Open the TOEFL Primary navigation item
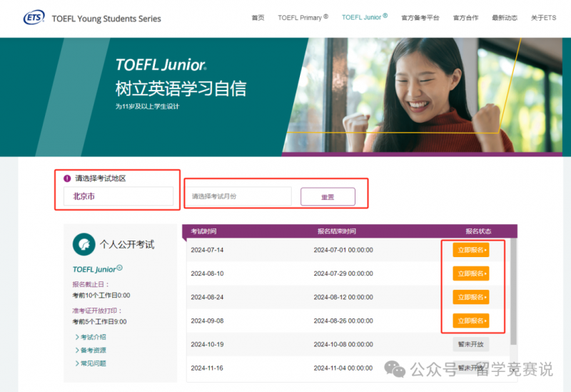Image resolution: width=571 pixels, height=392 pixels. click(x=303, y=17)
